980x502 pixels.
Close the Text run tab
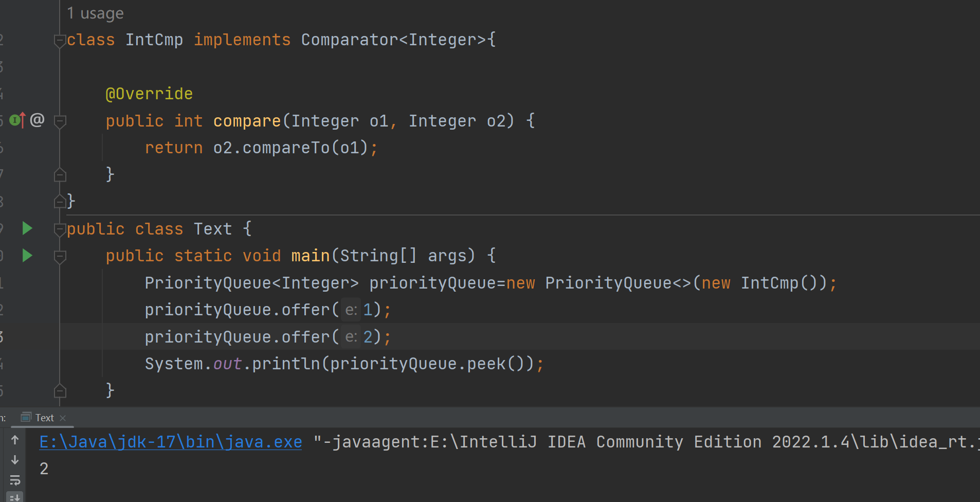pos(63,418)
